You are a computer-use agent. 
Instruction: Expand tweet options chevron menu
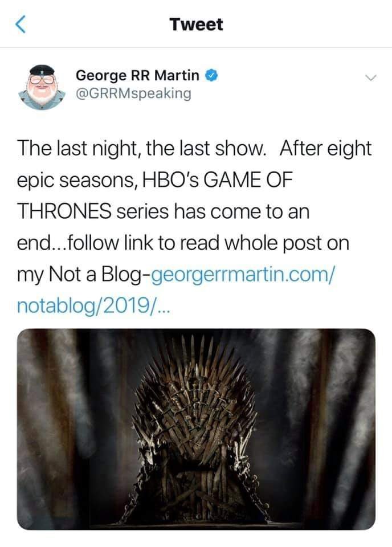371,77
